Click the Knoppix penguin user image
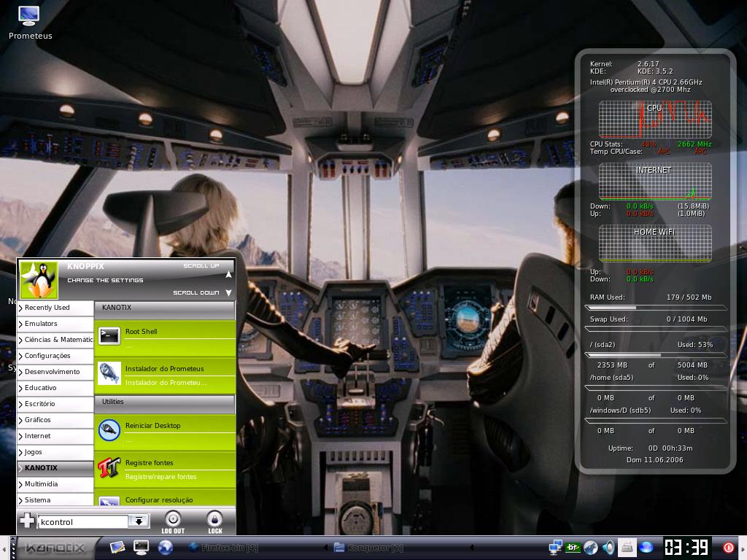 (x=39, y=280)
